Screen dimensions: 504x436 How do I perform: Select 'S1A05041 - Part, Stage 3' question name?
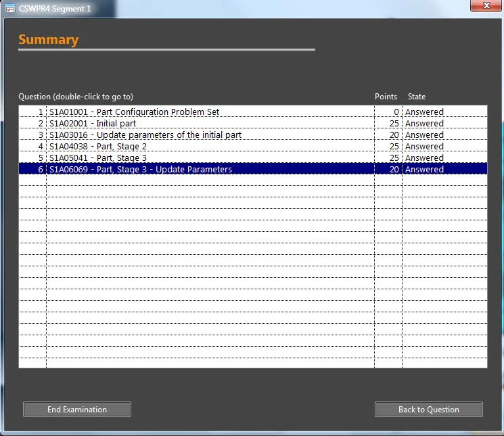(x=98, y=158)
